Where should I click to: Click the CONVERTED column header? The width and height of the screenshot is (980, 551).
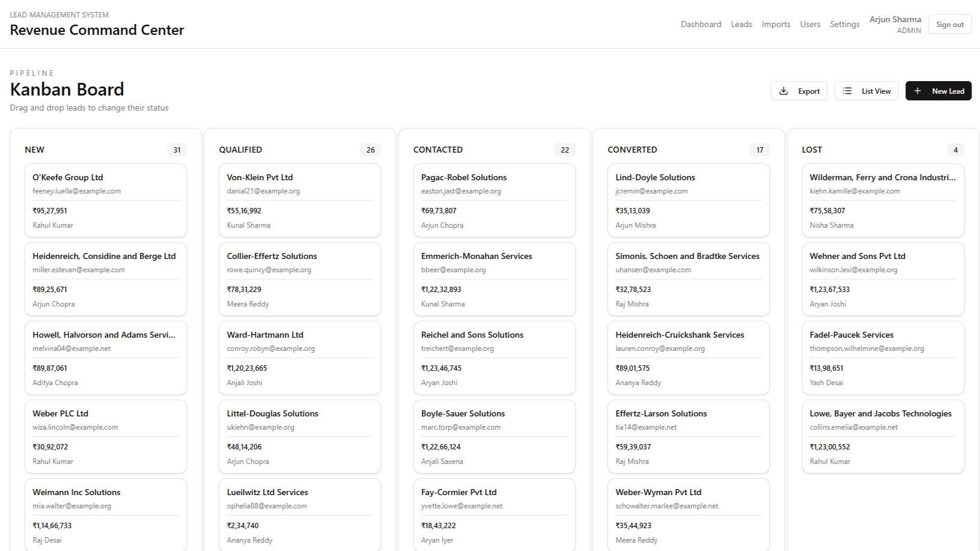tap(632, 150)
